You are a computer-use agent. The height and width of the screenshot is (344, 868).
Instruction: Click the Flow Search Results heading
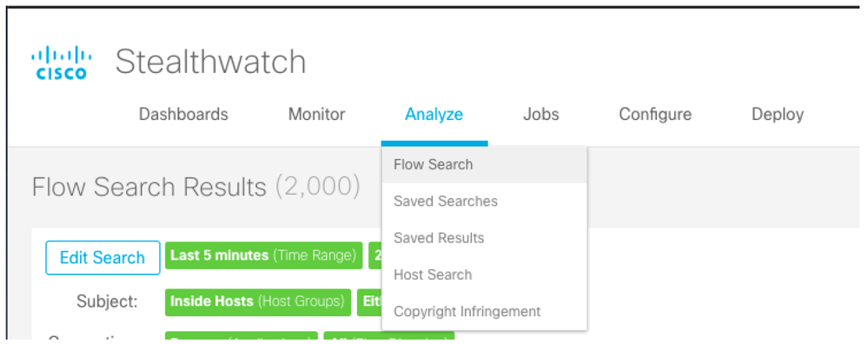[x=196, y=188]
